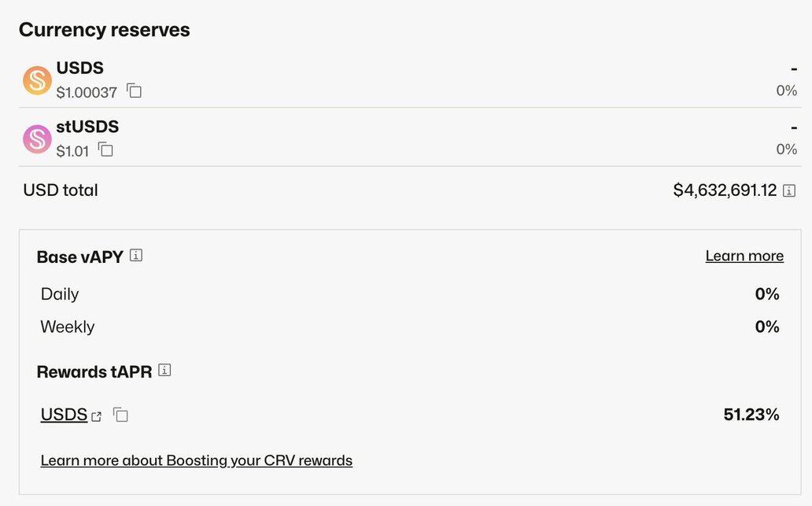812x506 pixels.
Task: Click the Currency reserves heading
Action: [x=105, y=30]
